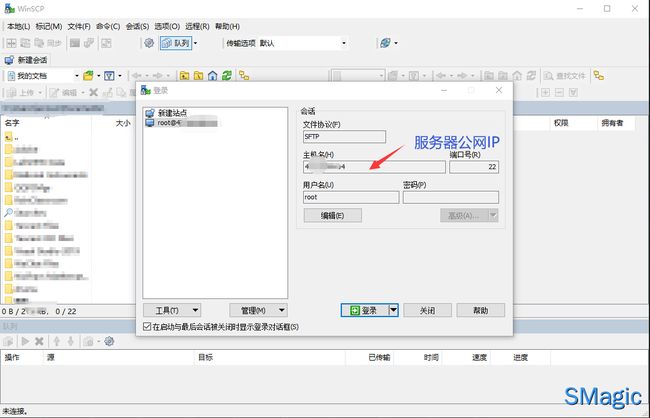Switch to the 新建会话 session tab

pyautogui.click(x=26, y=60)
